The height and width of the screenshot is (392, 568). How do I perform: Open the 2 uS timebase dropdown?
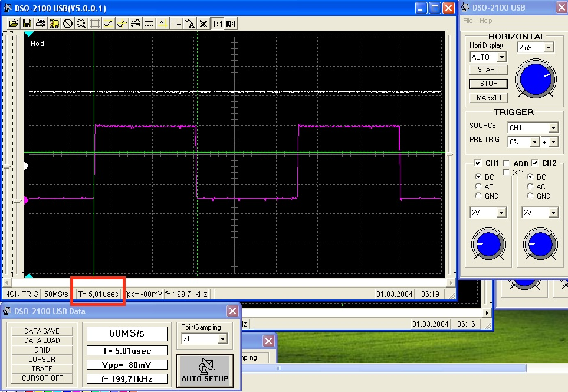(549, 47)
